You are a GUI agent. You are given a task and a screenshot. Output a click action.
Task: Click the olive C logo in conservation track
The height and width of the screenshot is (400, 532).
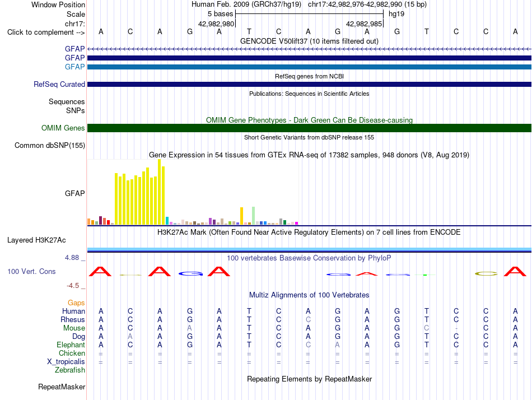coord(486,274)
